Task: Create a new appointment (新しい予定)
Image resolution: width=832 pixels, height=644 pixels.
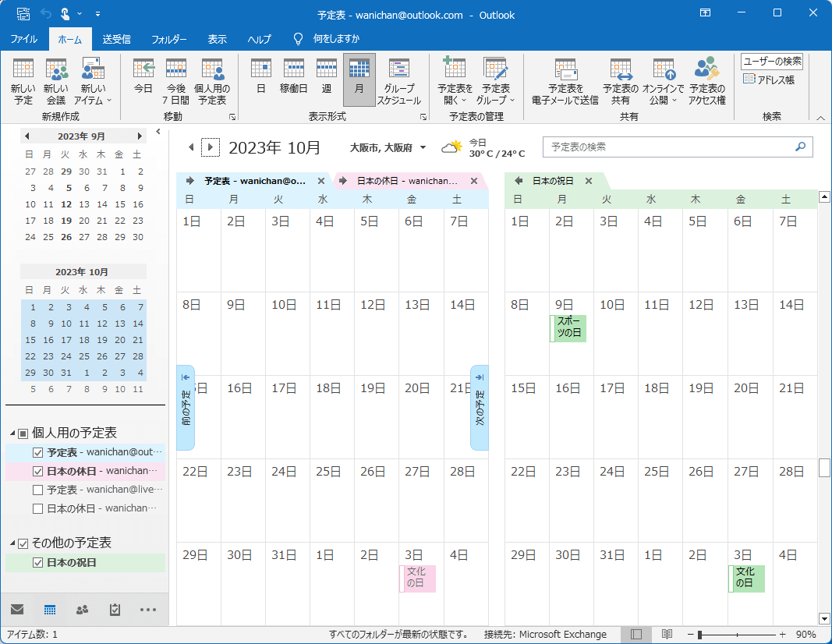Action: pyautogui.click(x=23, y=82)
